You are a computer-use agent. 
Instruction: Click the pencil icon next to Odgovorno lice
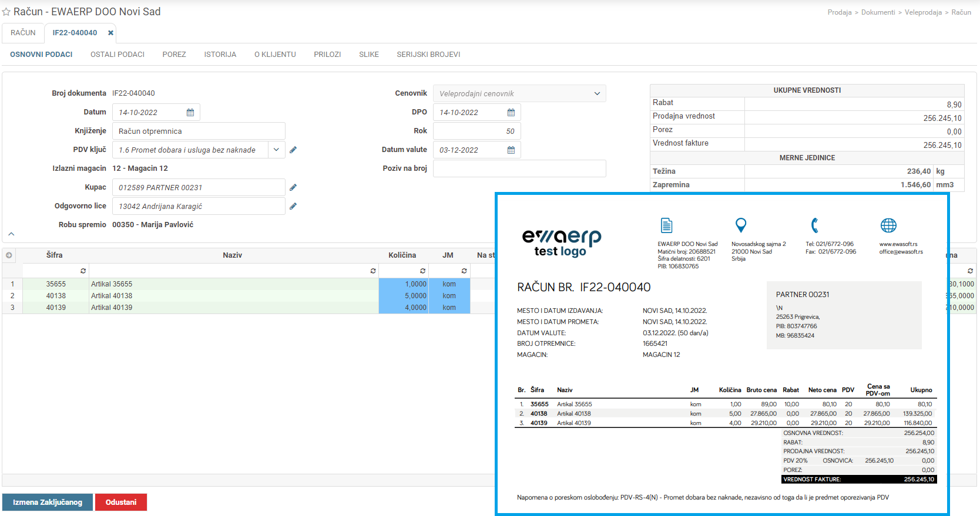tap(293, 206)
